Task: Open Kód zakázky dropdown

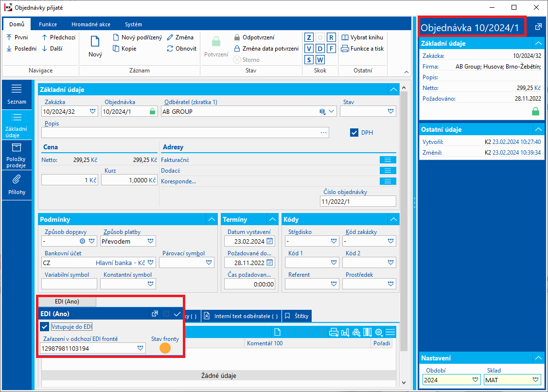Action: [391, 241]
